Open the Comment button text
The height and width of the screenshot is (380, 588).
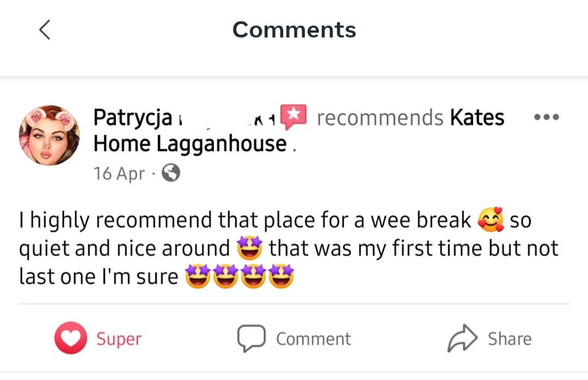(314, 339)
